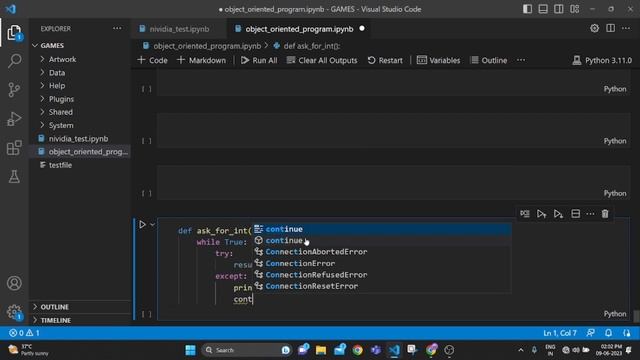
Task: Split the editor right
Action: pyautogui.click(x=610, y=28)
